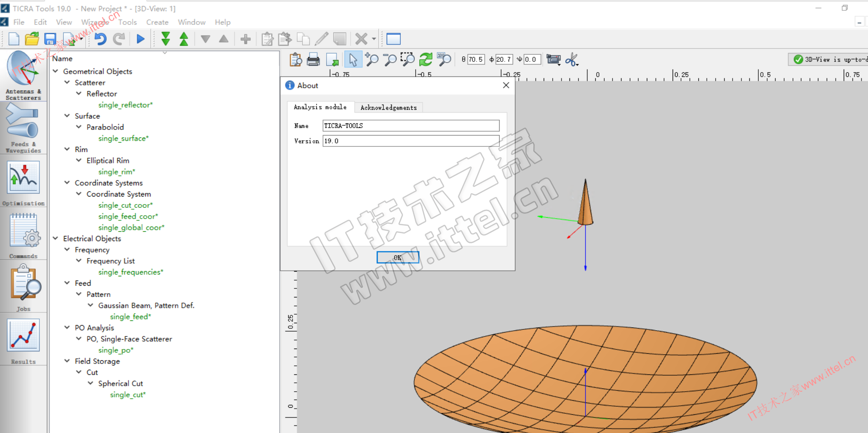This screenshot has height=433, width=868.
Task: Click the green refresh 3D view icon
Action: 426,60
